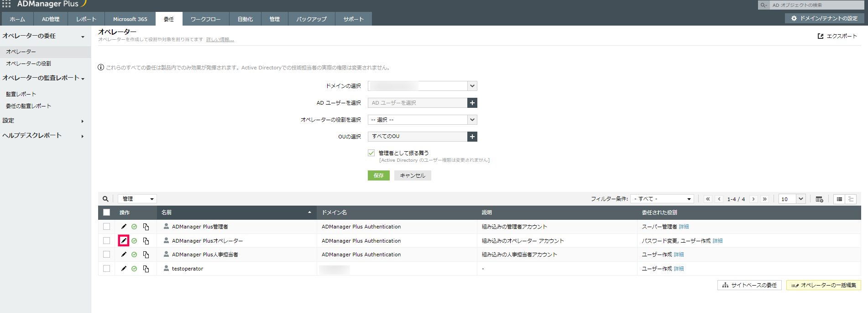
Task: Open the add/remove columns icon
Action: tap(819, 199)
